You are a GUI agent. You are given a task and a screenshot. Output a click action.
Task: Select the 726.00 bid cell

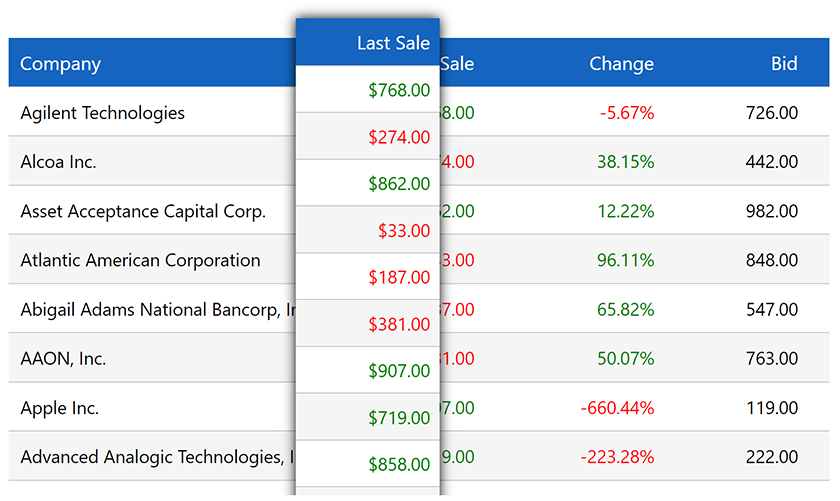point(772,113)
